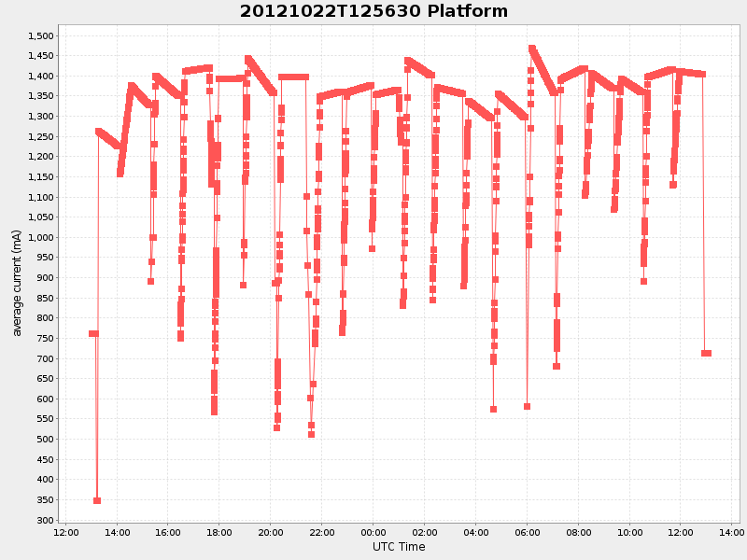This screenshot has height=560, width=747.
Task: Click the highest peak near 06:00
Action: point(533,45)
